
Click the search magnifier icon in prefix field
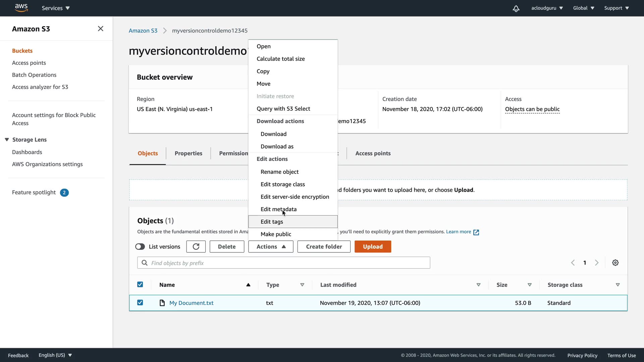coord(145,263)
